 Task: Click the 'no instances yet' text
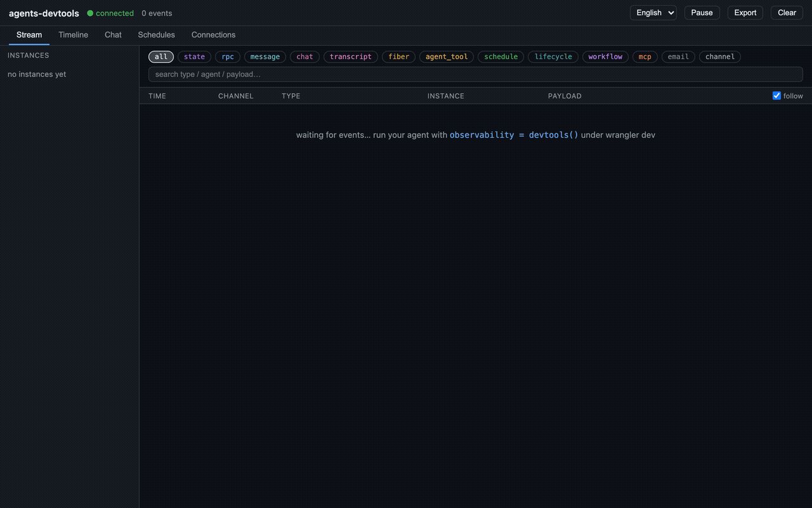(37, 74)
